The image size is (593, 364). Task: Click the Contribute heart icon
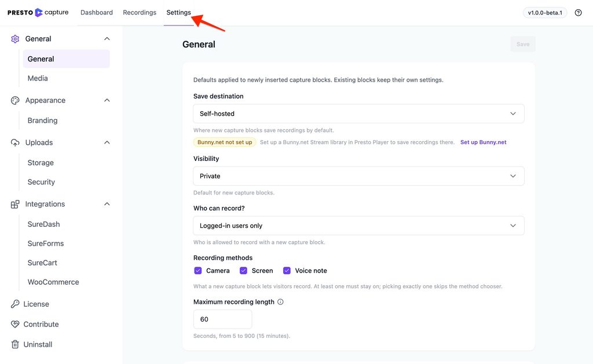(x=15, y=324)
